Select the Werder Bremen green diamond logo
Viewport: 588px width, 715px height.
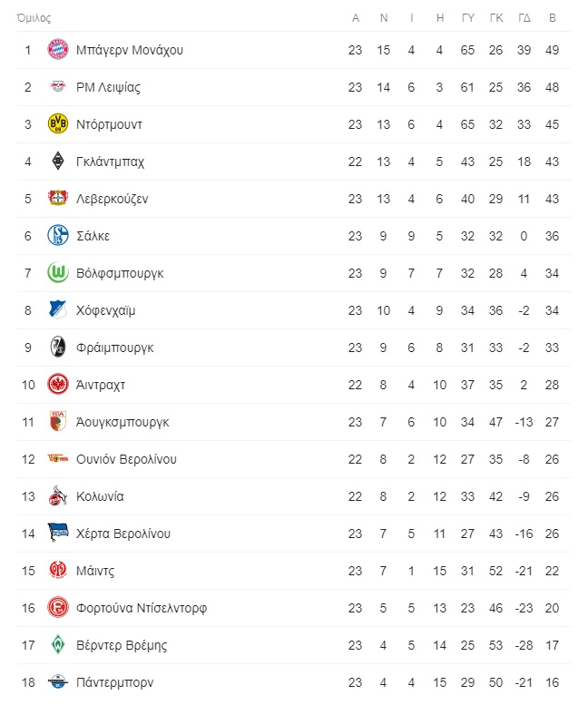tap(58, 645)
